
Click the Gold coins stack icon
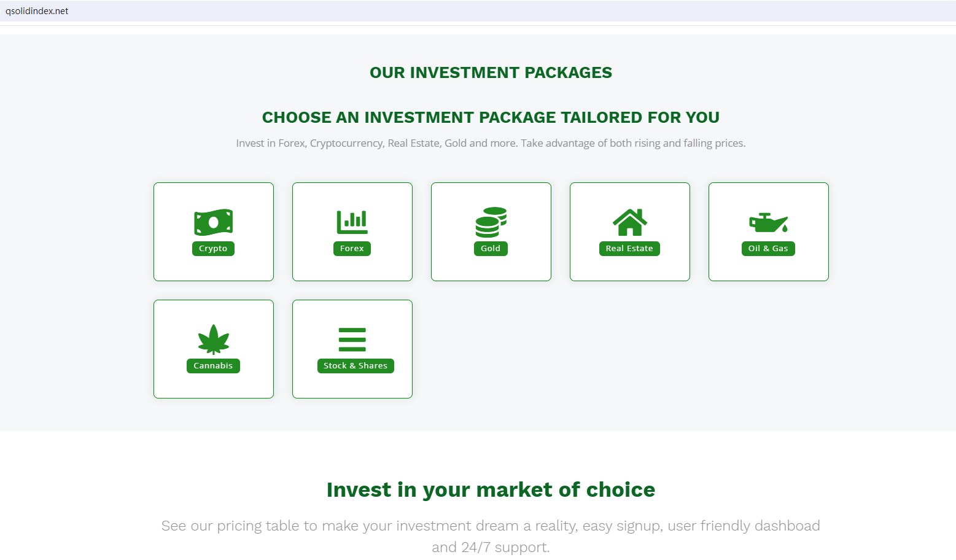click(491, 222)
